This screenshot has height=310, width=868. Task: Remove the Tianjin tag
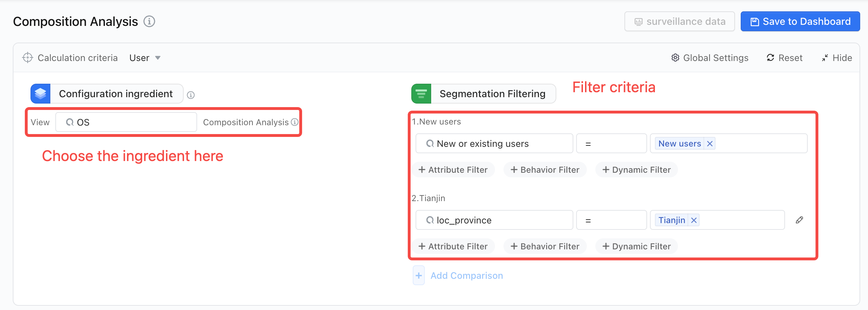(694, 220)
